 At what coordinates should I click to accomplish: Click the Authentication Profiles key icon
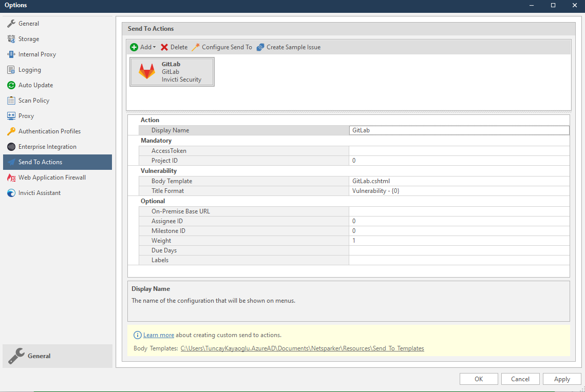pyautogui.click(x=11, y=131)
